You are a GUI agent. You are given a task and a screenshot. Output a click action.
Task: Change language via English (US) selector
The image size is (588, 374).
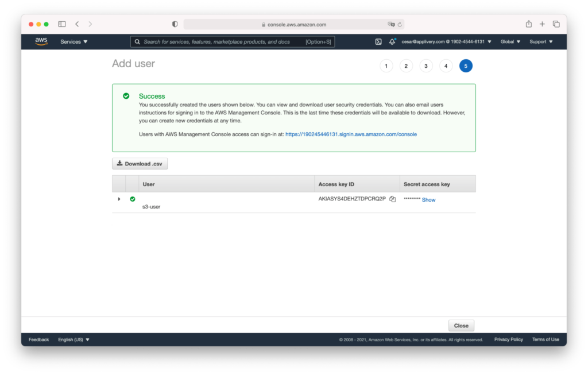click(x=73, y=339)
